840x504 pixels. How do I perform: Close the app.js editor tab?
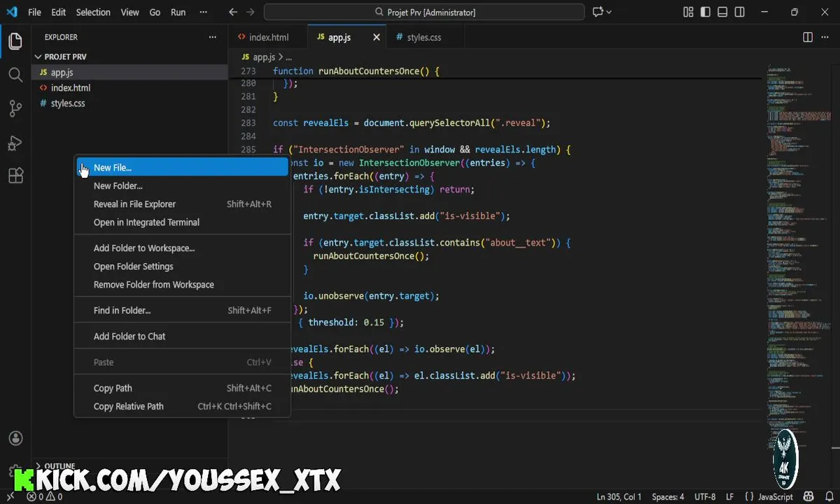[x=377, y=37]
